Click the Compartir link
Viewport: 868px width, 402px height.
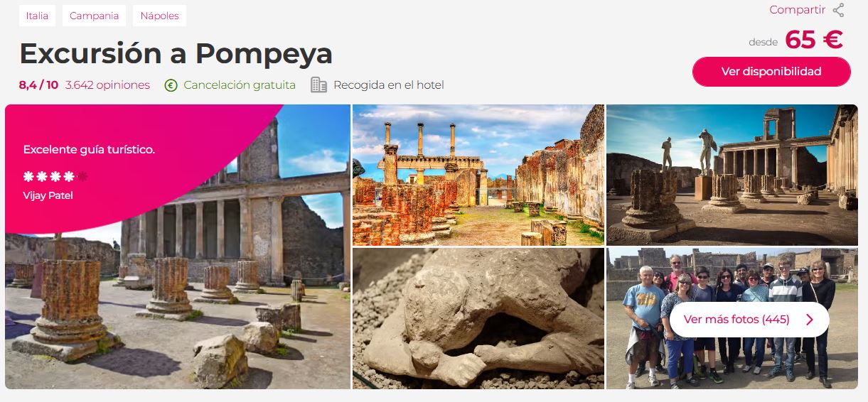click(797, 10)
